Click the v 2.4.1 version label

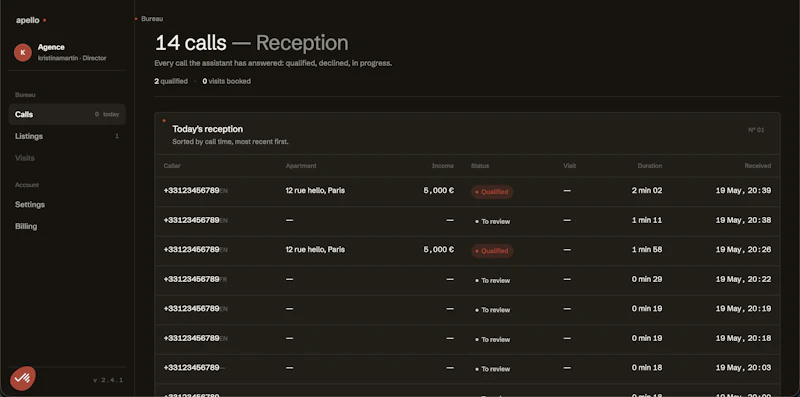(x=108, y=380)
